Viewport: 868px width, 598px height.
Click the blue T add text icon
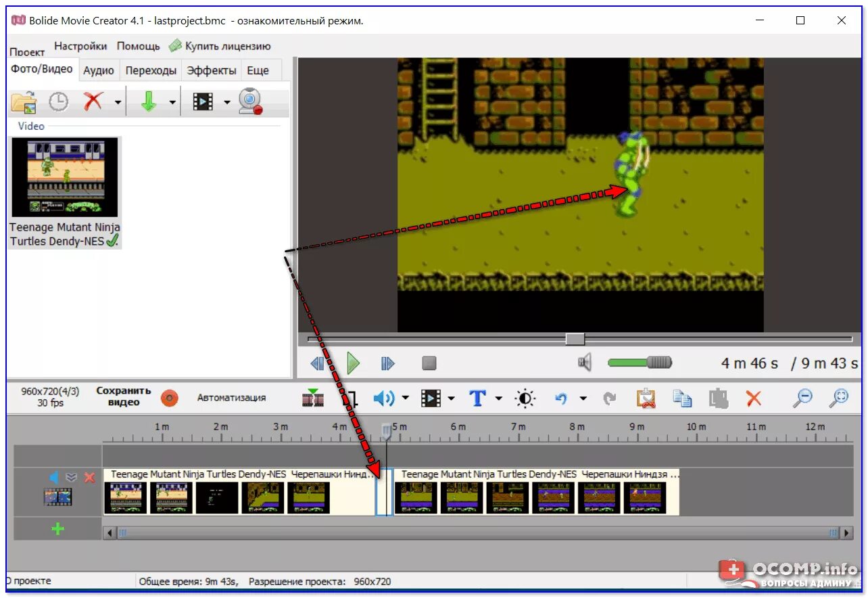pyautogui.click(x=477, y=398)
